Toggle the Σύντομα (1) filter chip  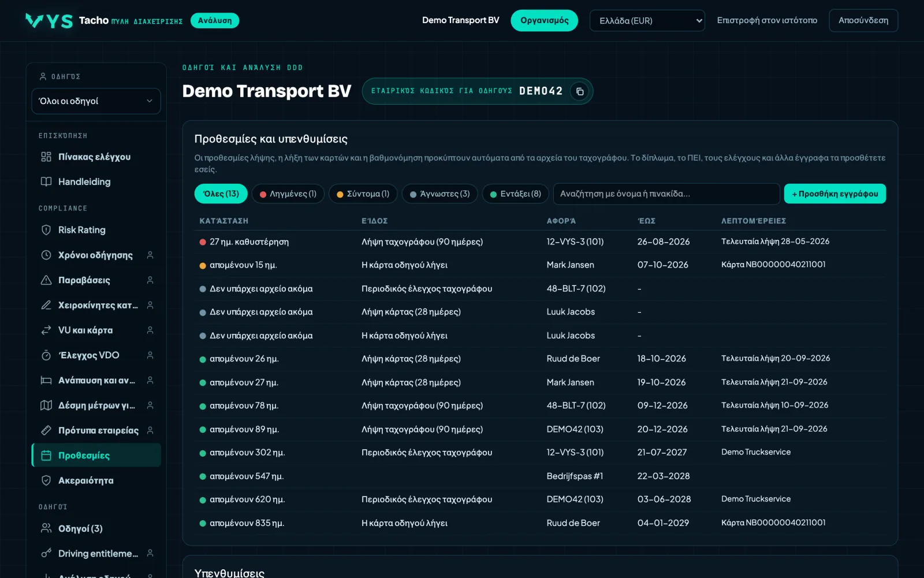363,194
